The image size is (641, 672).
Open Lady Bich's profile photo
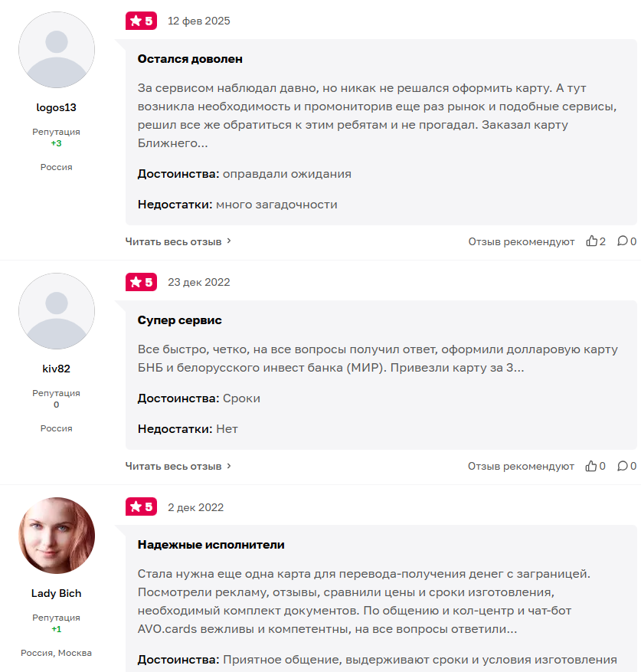coord(57,536)
